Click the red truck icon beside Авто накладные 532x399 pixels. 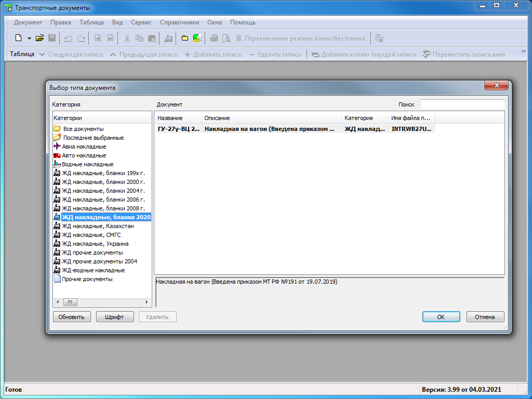click(57, 155)
